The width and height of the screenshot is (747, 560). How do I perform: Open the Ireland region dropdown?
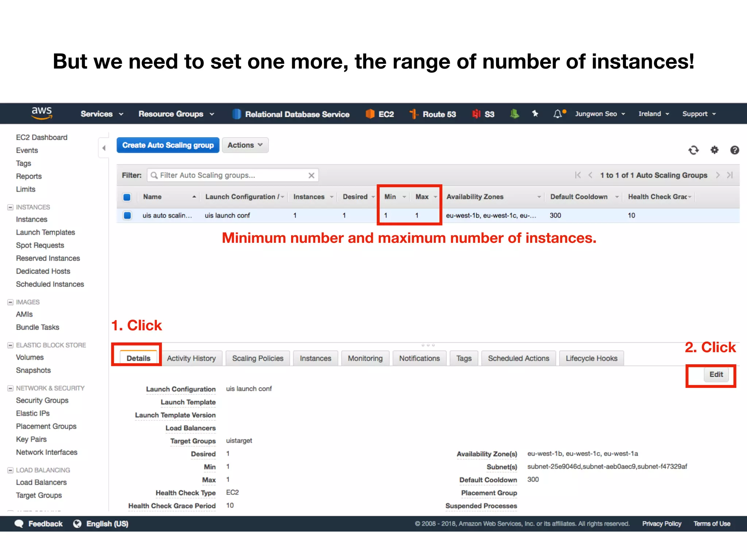[x=654, y=114]
